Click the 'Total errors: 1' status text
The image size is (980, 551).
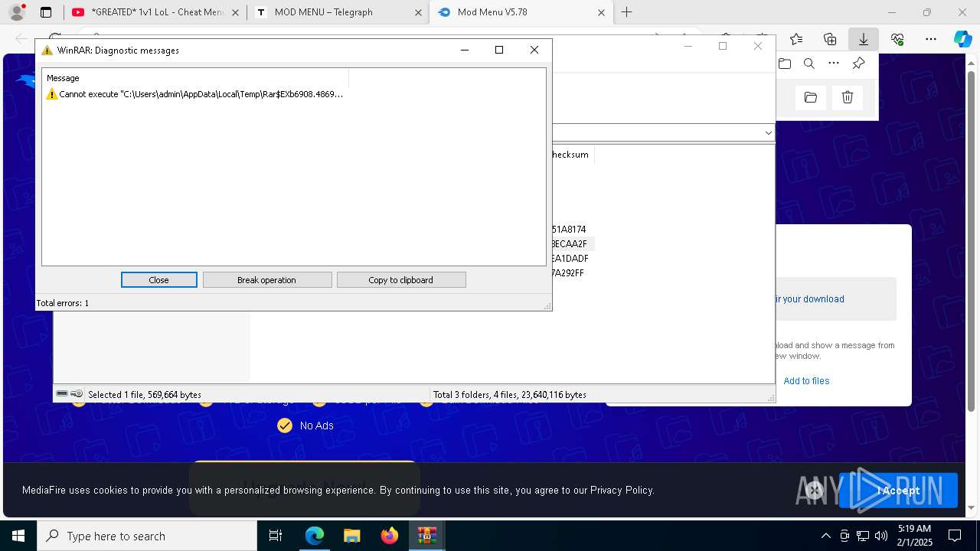[63, 303]
